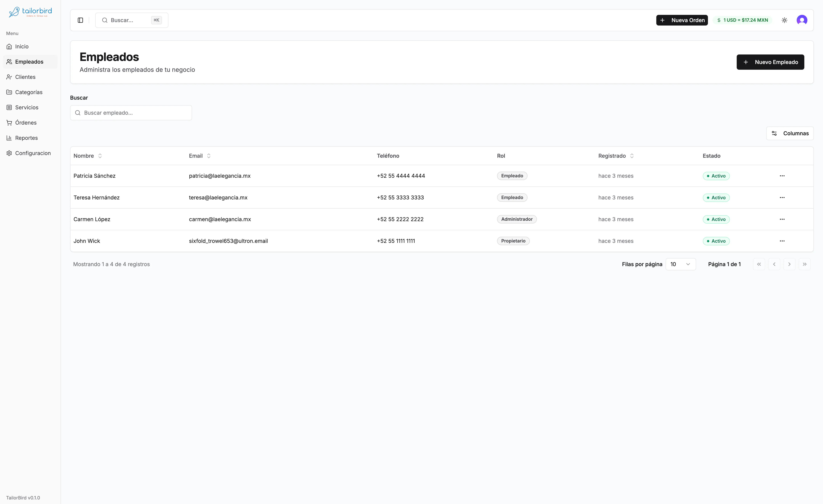Open Configuracion sidebar item

[x=30, y=153]
